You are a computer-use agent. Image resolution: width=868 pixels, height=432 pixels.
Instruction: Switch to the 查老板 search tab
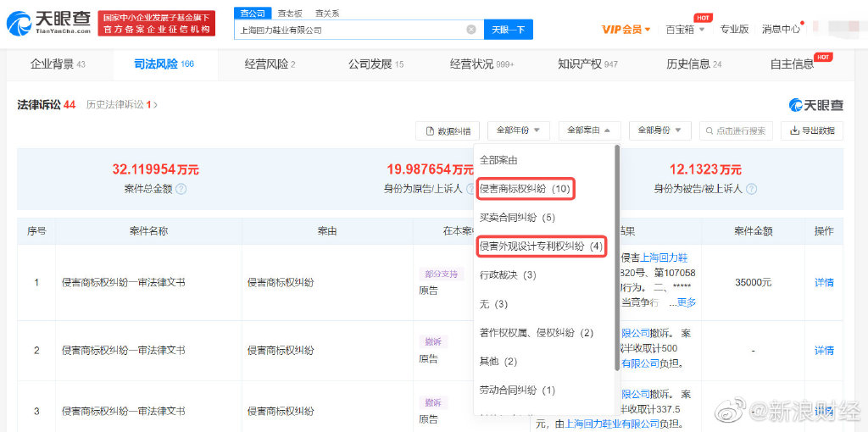pos(290,14)
